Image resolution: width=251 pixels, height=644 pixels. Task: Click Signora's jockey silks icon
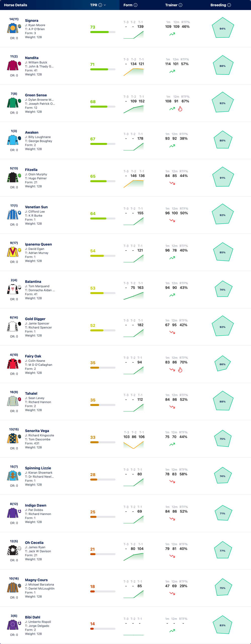[13, 28]
